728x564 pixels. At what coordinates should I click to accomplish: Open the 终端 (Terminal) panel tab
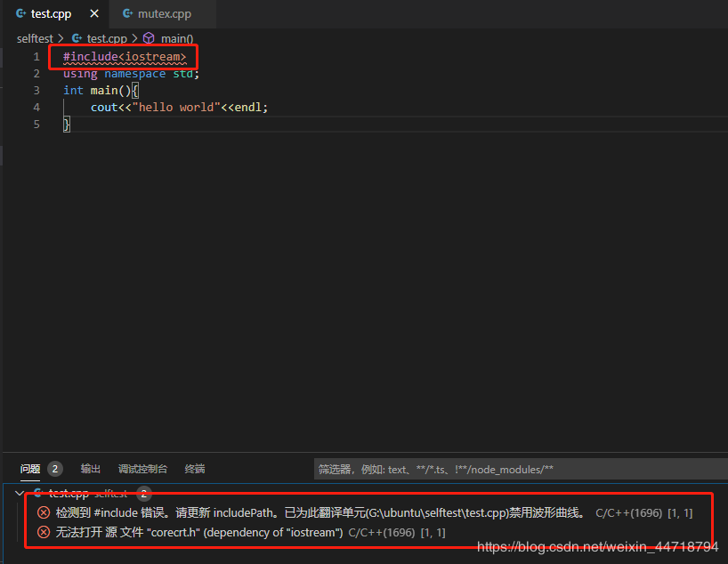click(x=195, y=469)
